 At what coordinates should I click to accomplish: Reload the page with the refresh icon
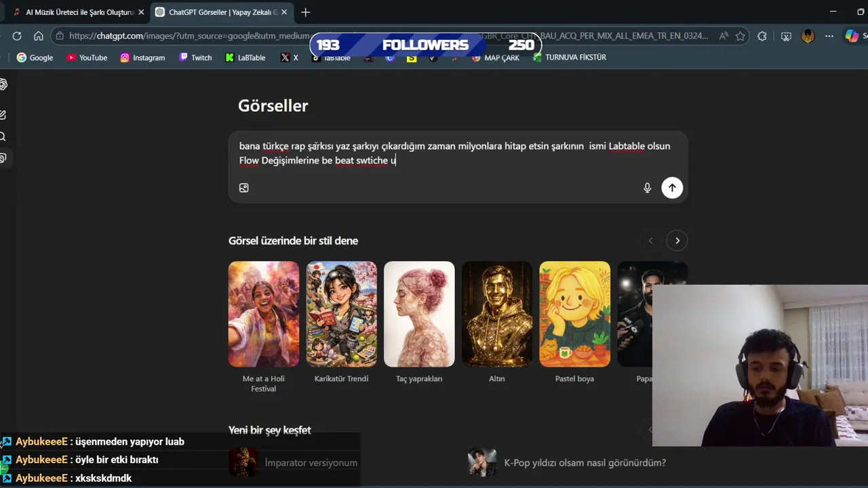tap(17, 36)
